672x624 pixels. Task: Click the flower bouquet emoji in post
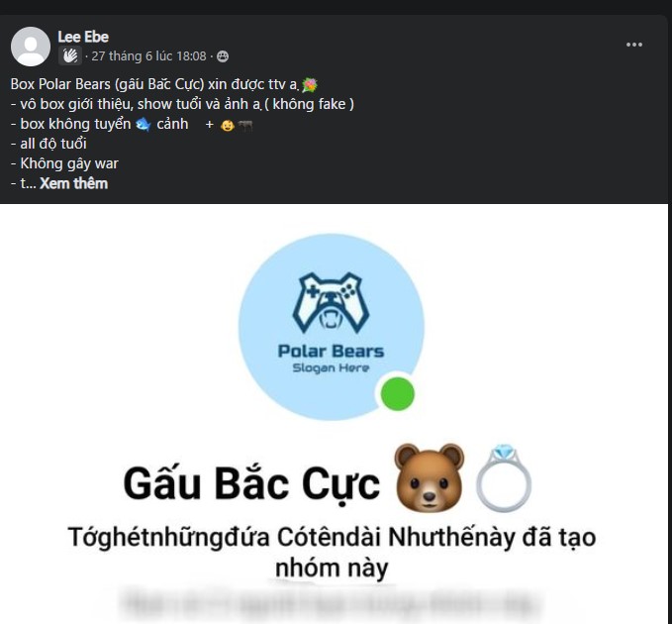click(310, 85)
